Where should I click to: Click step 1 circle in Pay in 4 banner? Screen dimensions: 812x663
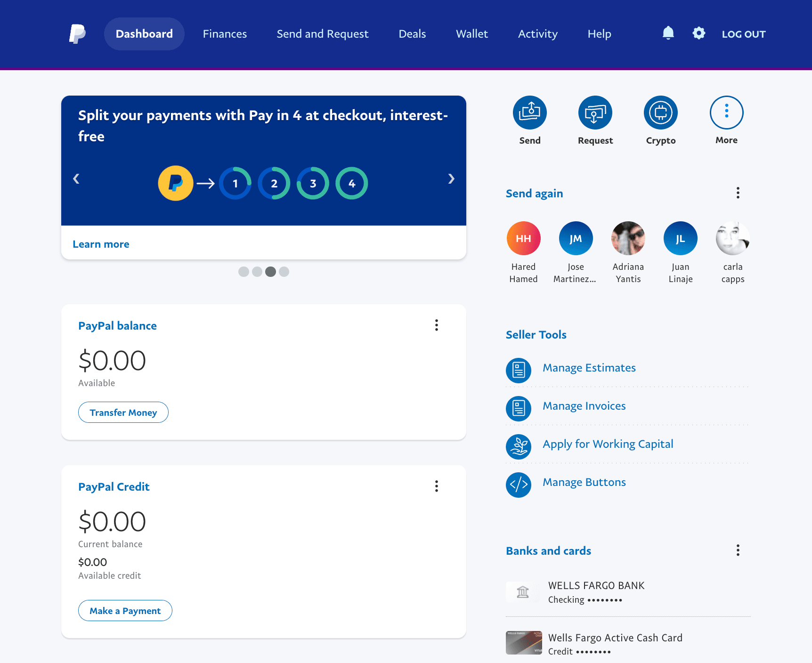235,183
